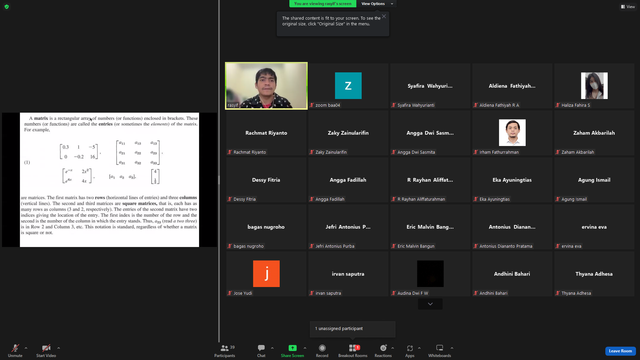
Task: Open the View Options menu
Action: [376, 4]
